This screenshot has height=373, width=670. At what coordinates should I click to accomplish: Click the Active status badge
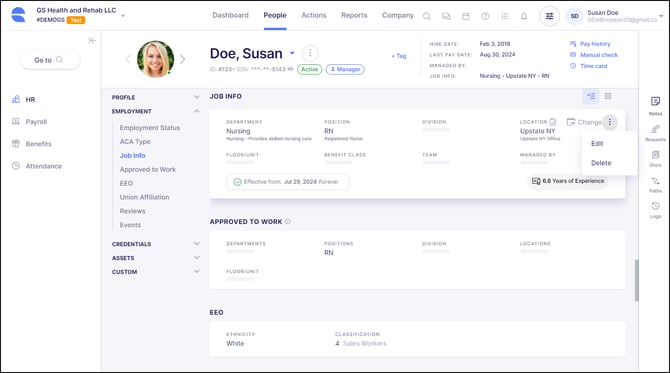point(309,69)
